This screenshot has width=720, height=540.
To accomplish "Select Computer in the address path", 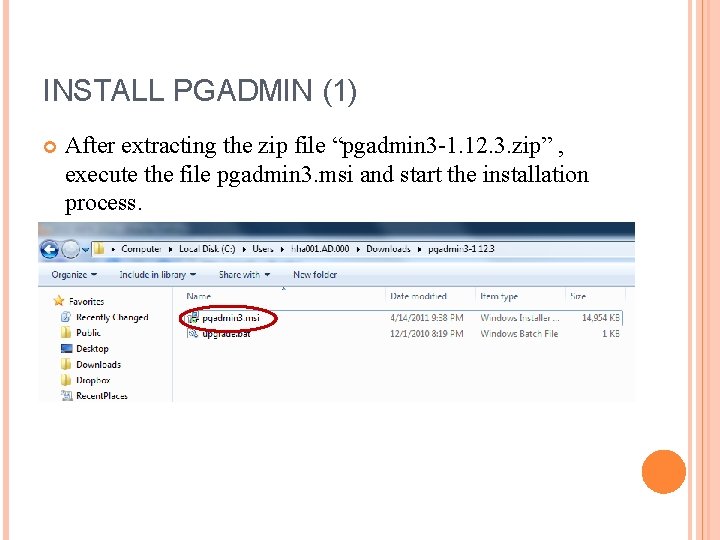I will pos(141,249).
